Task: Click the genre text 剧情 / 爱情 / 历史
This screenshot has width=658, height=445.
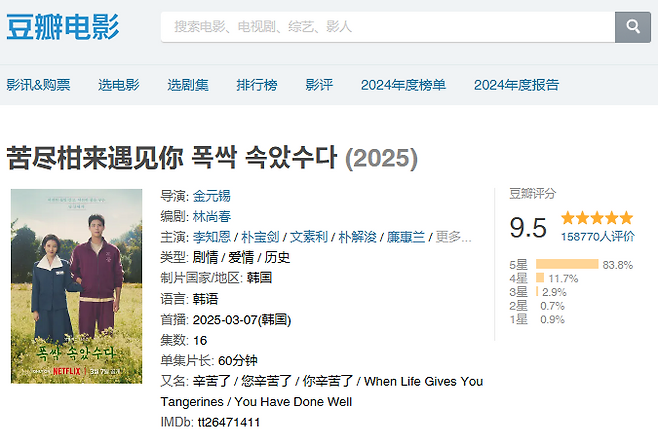Action: coord(241,257)
